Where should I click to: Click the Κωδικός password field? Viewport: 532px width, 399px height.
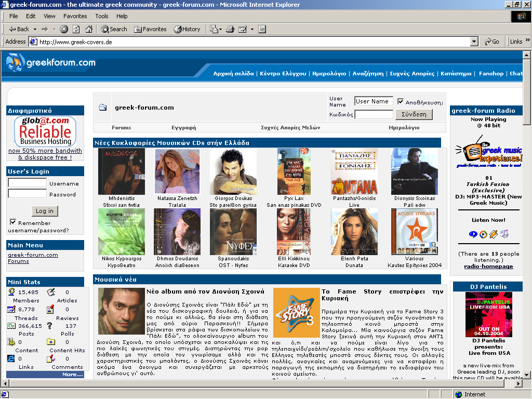[x=374, y=114]
